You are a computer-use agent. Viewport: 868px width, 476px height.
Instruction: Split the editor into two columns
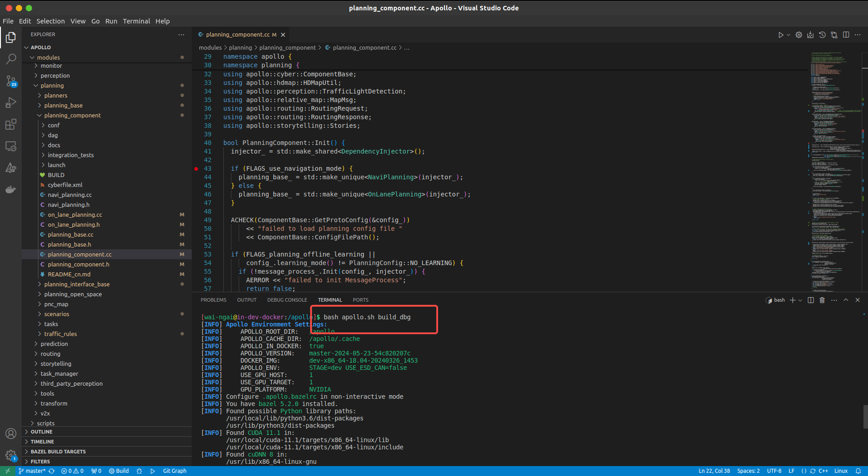846,34
